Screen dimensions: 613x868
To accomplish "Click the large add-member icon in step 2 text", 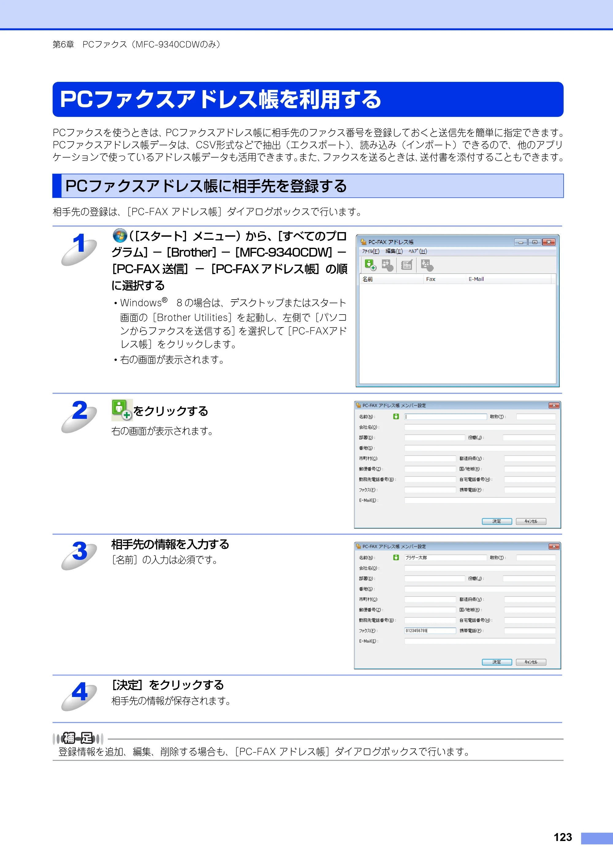I will coord(122,410).
